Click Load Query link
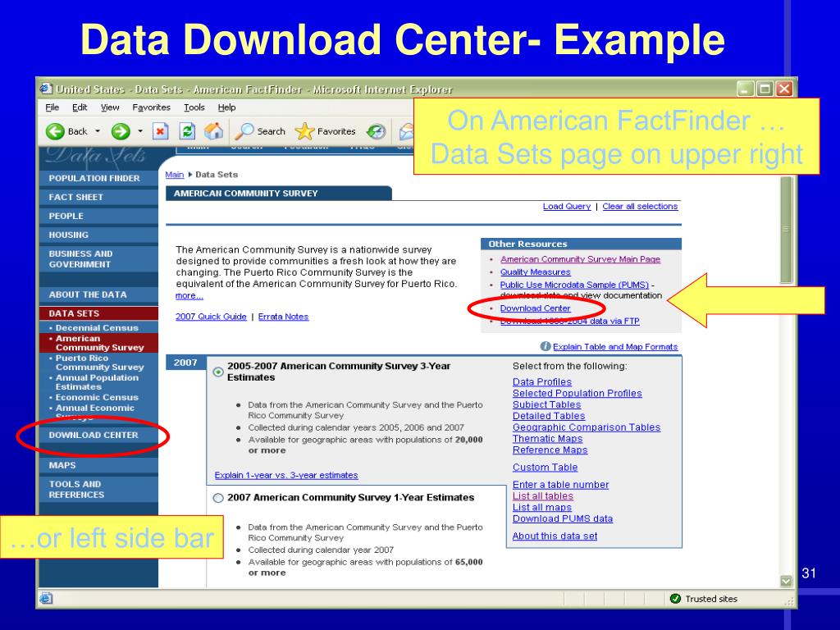 [x=566, y=206]
